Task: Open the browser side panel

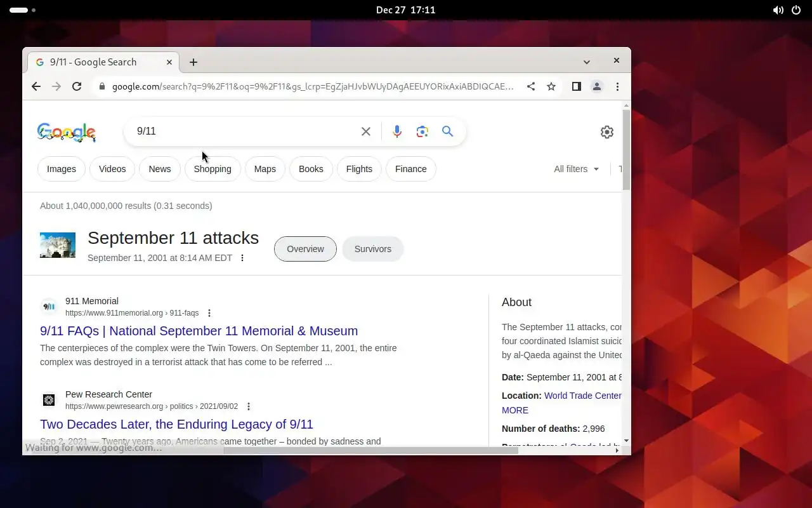Action: tap(576, 86)
